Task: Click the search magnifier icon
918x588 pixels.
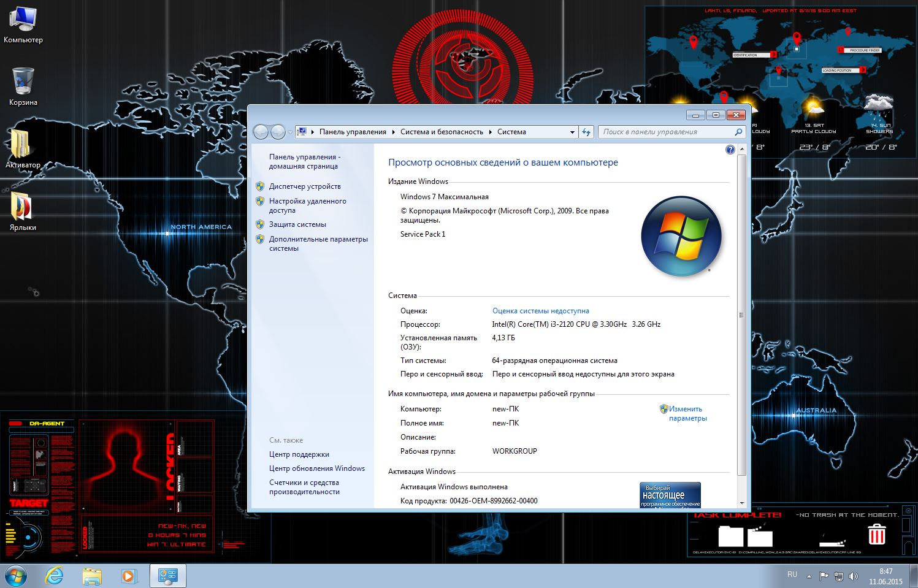Action: coord(738,132)
